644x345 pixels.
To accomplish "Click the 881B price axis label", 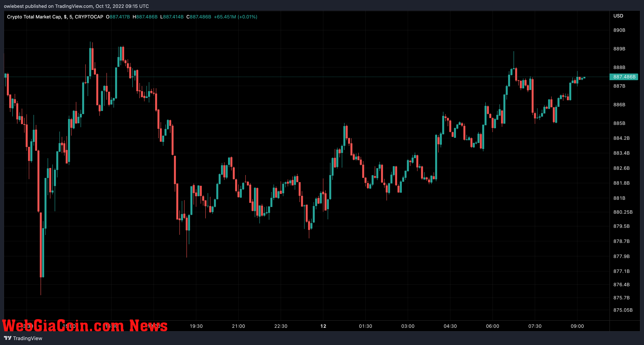I will tap(619, 198).
